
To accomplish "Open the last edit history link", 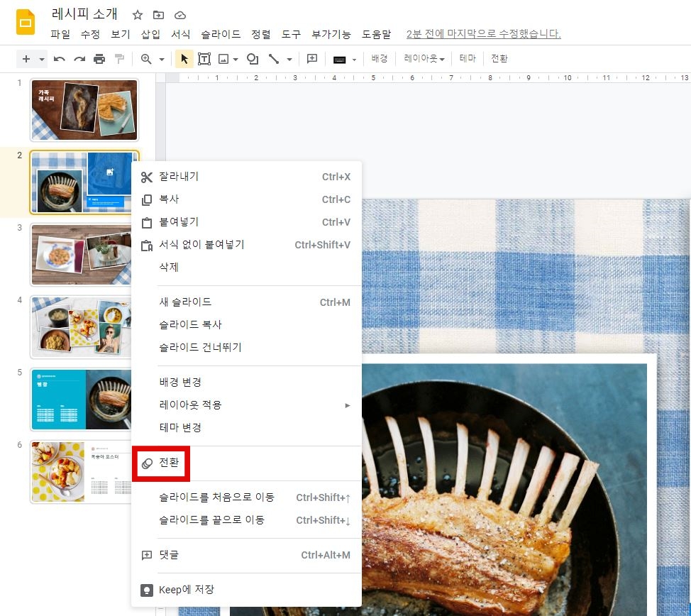I will [x=483, y=34].
